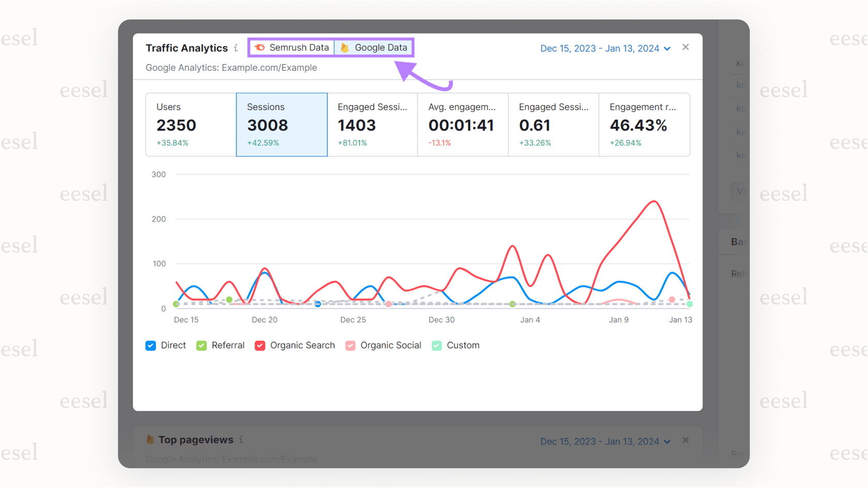Select the Avg. engagement time metric

[x=462, y=124]
